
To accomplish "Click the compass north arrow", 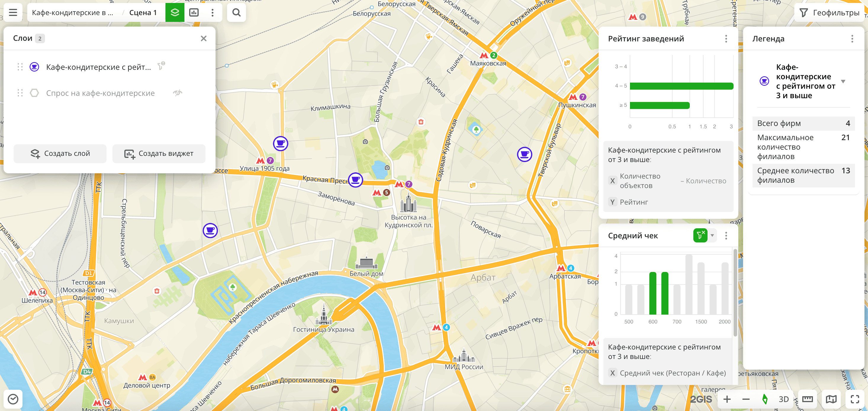I will 765,399.
